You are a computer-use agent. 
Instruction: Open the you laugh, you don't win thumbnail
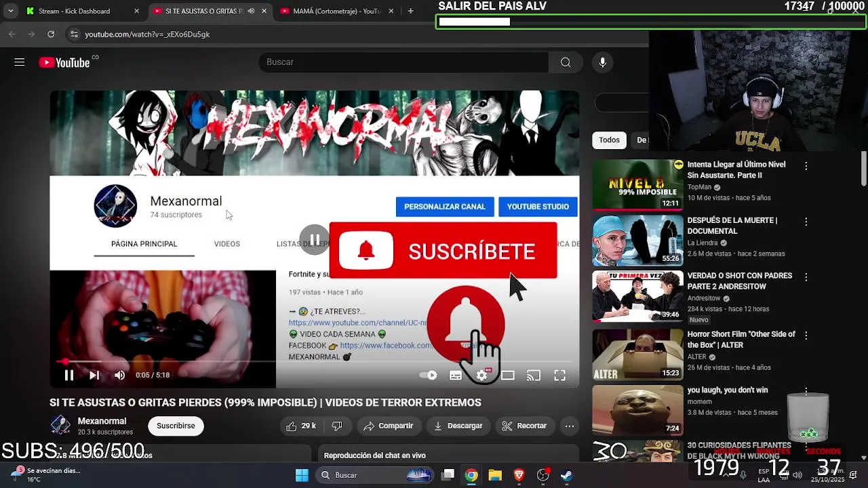point(638,410)
